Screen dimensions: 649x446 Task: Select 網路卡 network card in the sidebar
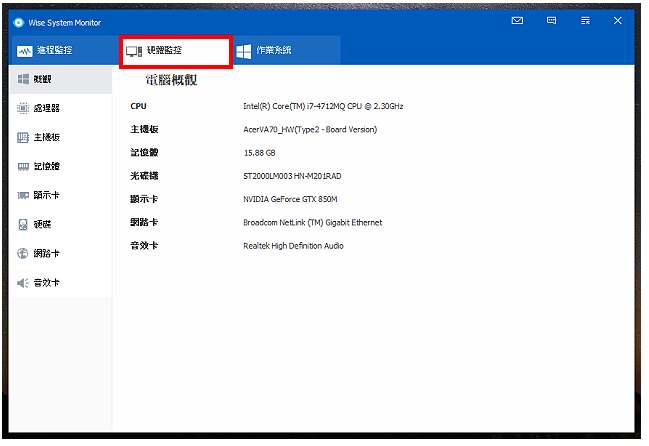click(60, 253)
